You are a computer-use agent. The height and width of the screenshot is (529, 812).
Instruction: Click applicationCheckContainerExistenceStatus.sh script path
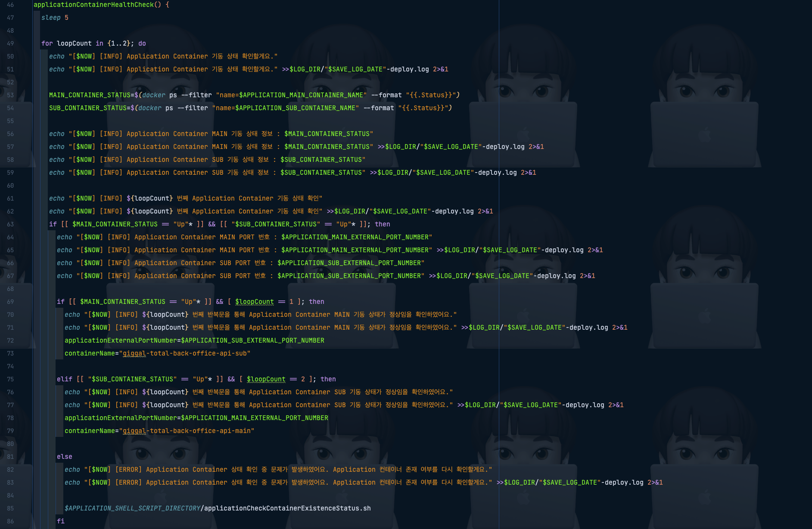point(287,508)
